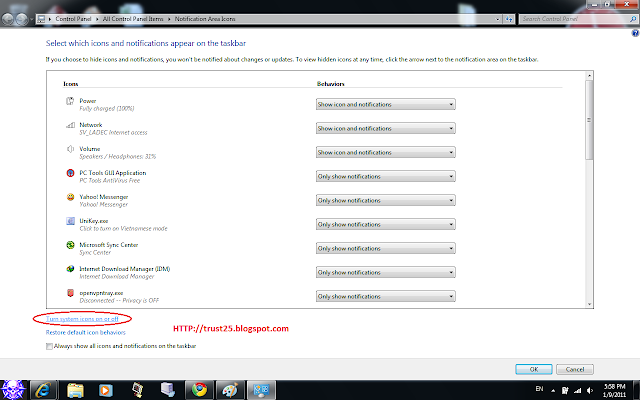Click the Network signal icon in list

[70, 125]
